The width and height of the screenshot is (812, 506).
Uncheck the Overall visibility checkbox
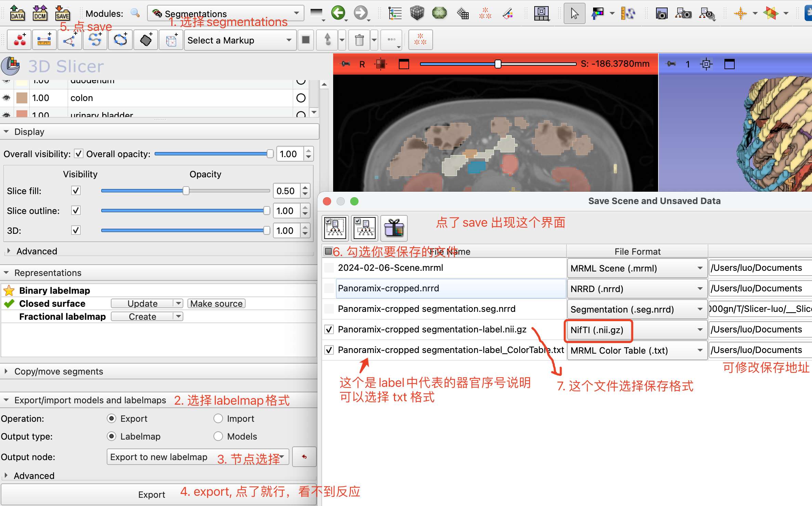tap(78, 154)
